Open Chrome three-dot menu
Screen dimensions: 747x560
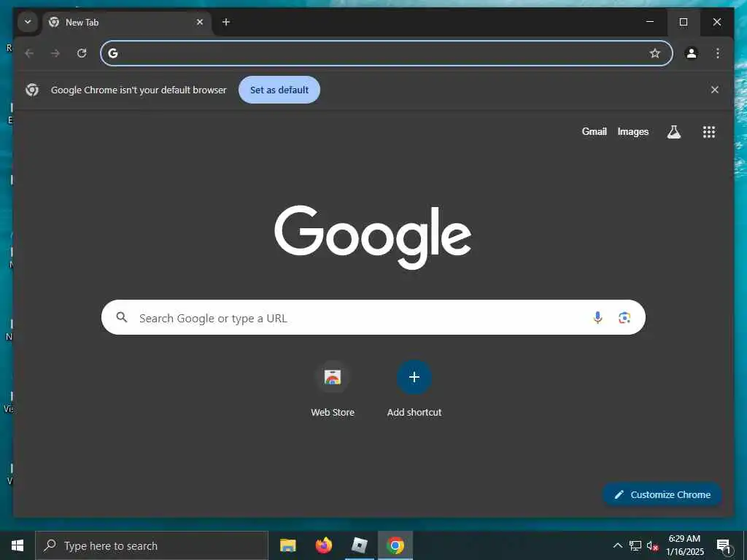point(718,53)
